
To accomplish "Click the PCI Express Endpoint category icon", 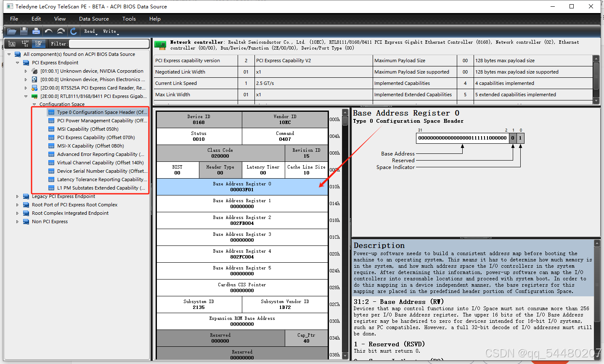I will point(26,63).
